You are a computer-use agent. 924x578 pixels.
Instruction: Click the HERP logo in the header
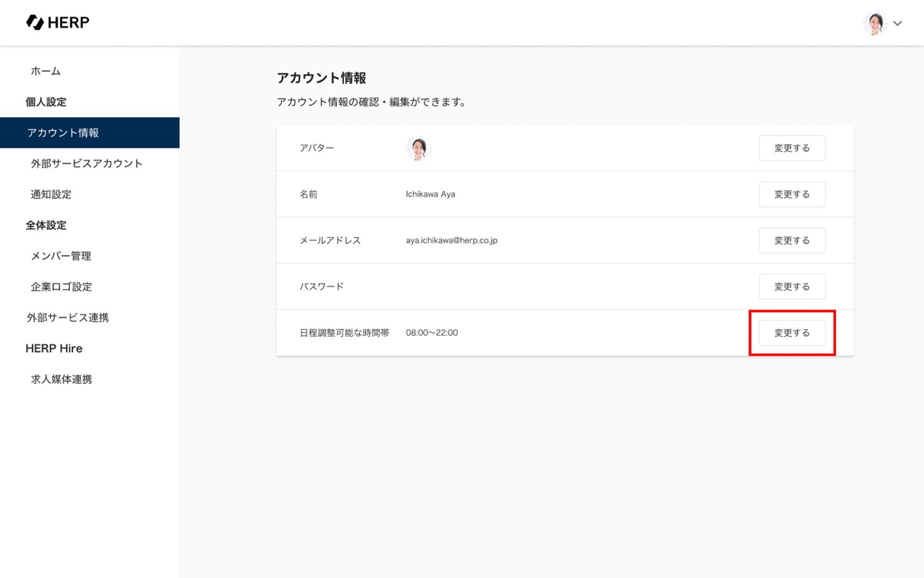[58, 22]
